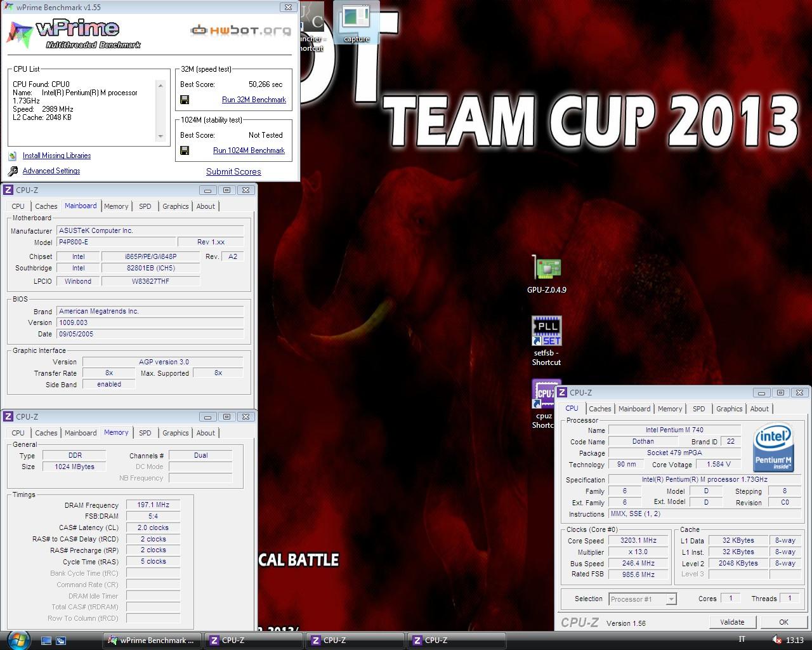The height and width of the screenshot is (650, 812).
Task: Click the memory Size value 1024 MBytes
Action: tap(75, 467)
